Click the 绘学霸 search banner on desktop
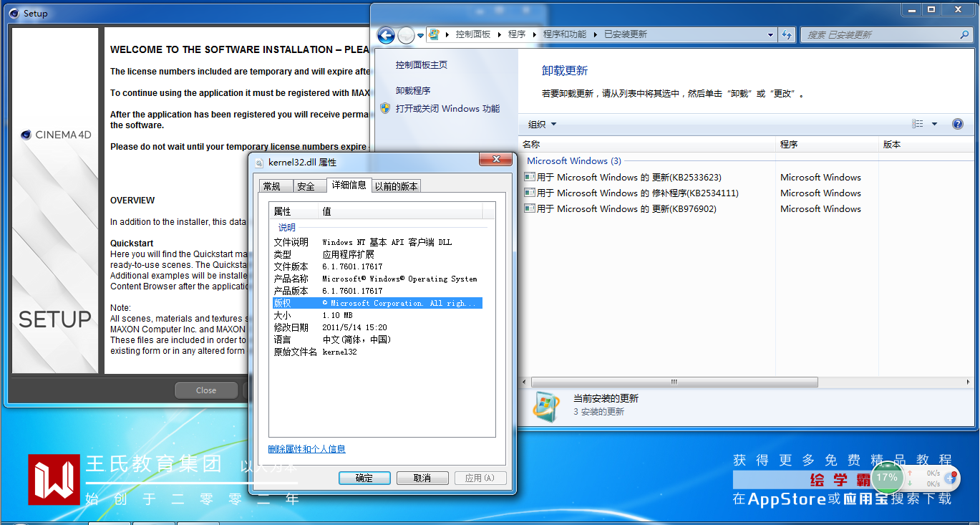This screenshot has width=980, height=525. [802, 479]
